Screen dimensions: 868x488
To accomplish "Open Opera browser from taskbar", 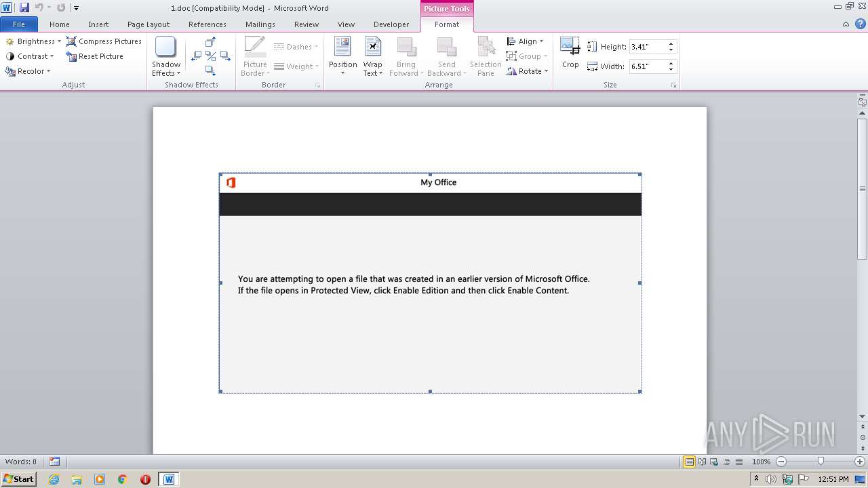I will tap(145, 479).
